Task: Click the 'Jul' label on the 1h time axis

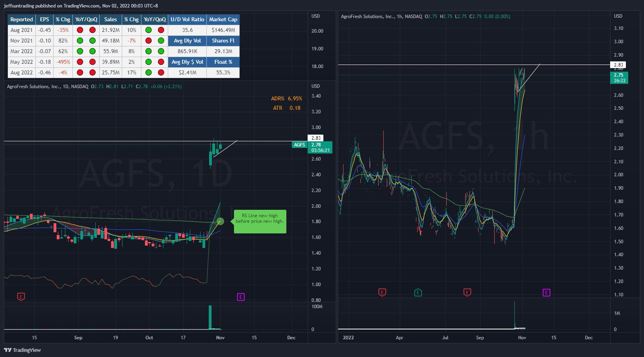Action: click(x=445, y=338)
